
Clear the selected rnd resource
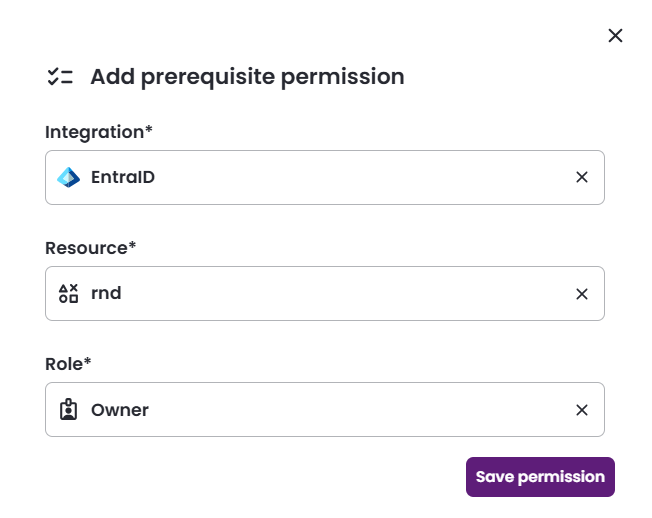pyautogui.click(x=582, y=294)
